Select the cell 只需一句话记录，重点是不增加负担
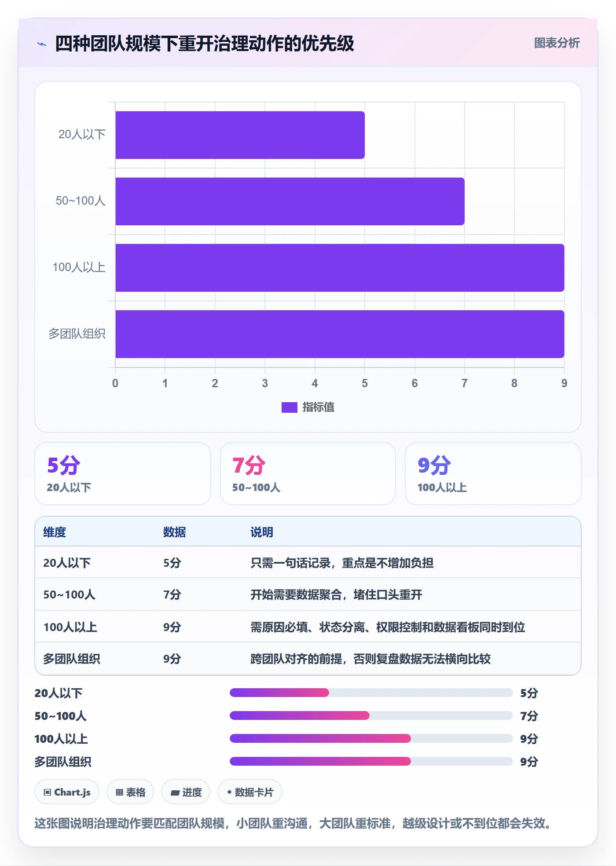The width and height of the screenshot is (616, 866). point(342,563)
